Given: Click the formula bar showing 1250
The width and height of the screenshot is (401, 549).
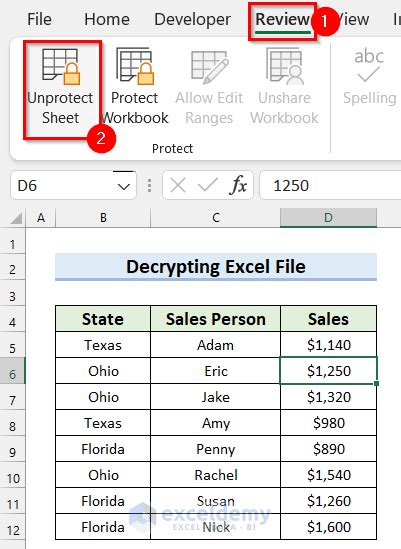Looking at the screenshot, I should click(330, 185).
